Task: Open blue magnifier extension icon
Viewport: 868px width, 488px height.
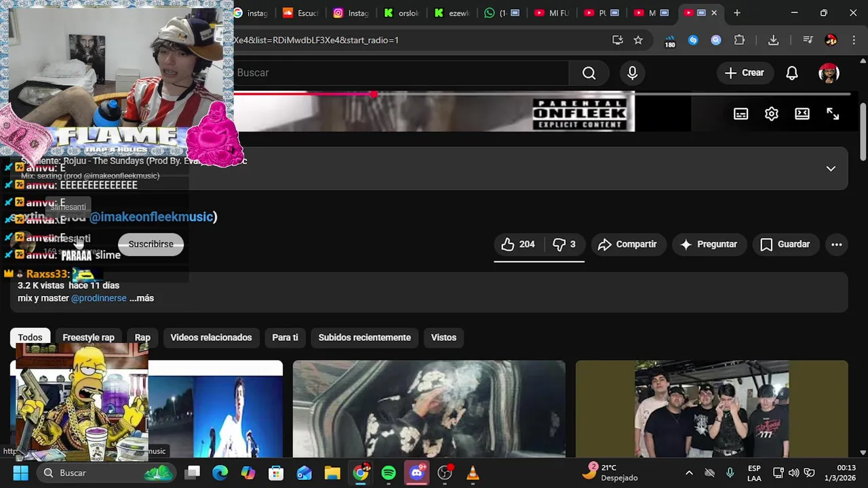Action: click(715, 40)
